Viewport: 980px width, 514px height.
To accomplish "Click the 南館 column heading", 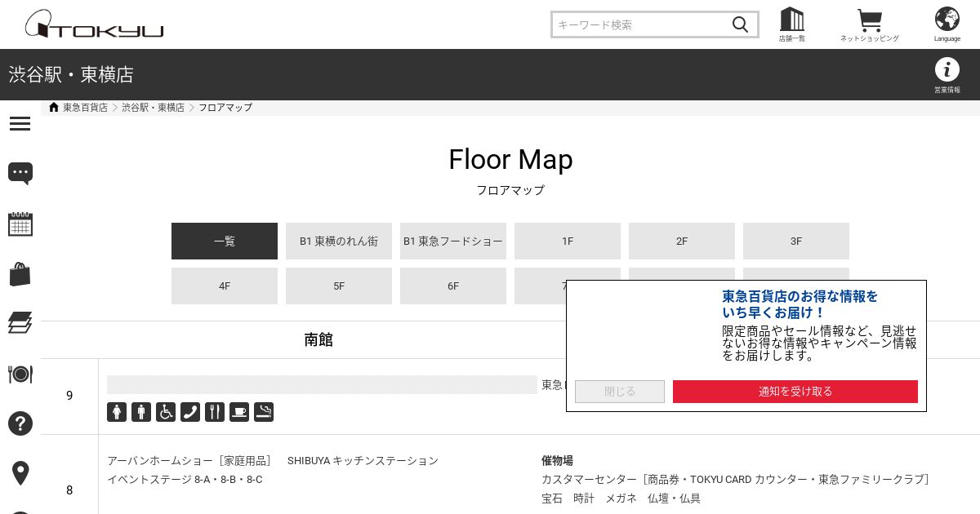I will [x=318, y=340].
